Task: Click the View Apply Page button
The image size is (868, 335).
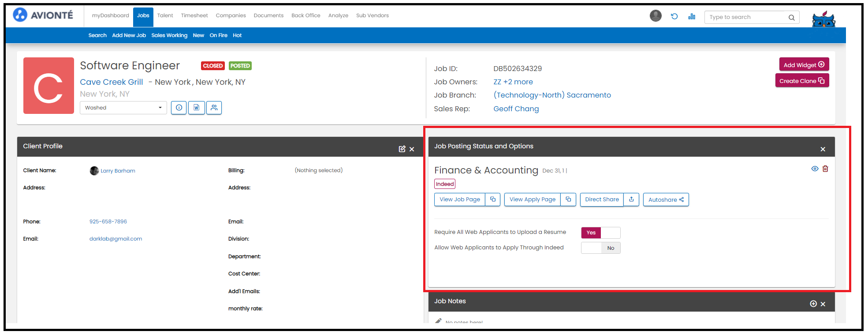Action: [532, 199]
